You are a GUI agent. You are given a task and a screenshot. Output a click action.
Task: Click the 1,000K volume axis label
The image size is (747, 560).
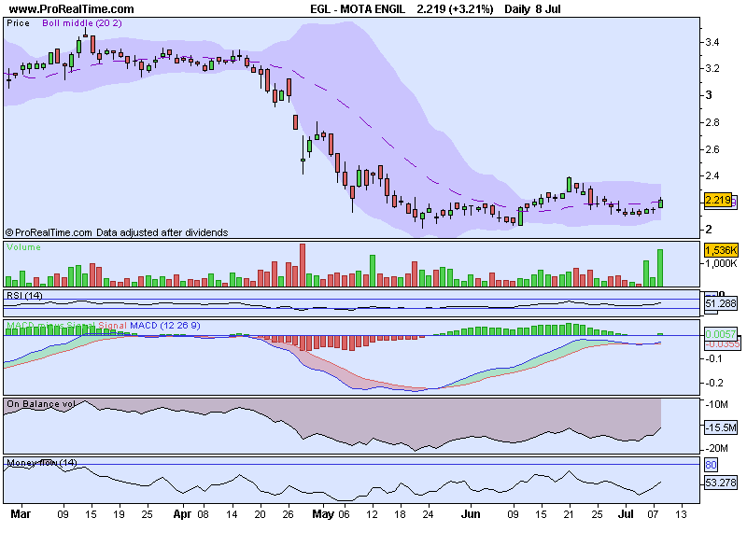pyautogui.click(x=721, y=263)
